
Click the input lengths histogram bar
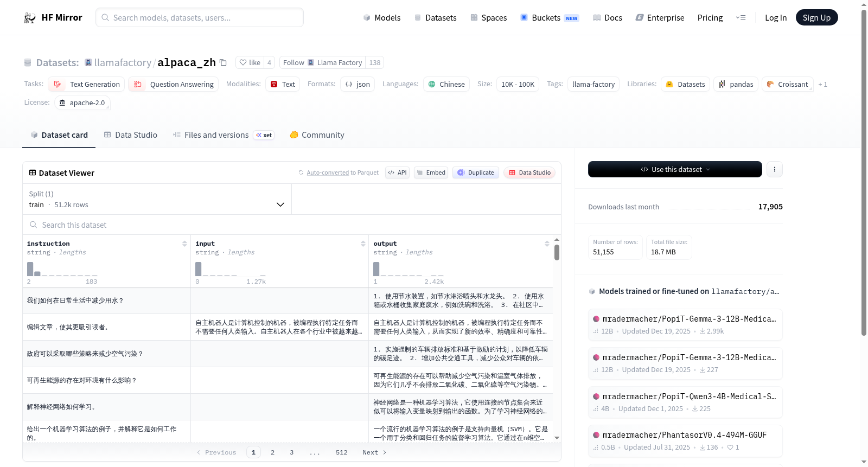(x=198, y=269)
